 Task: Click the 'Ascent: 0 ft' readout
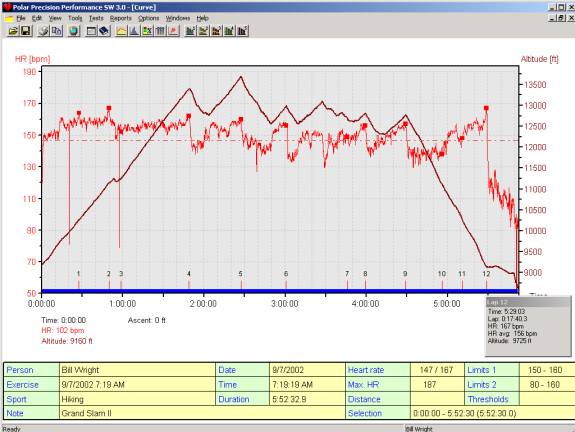pos(147,320)
